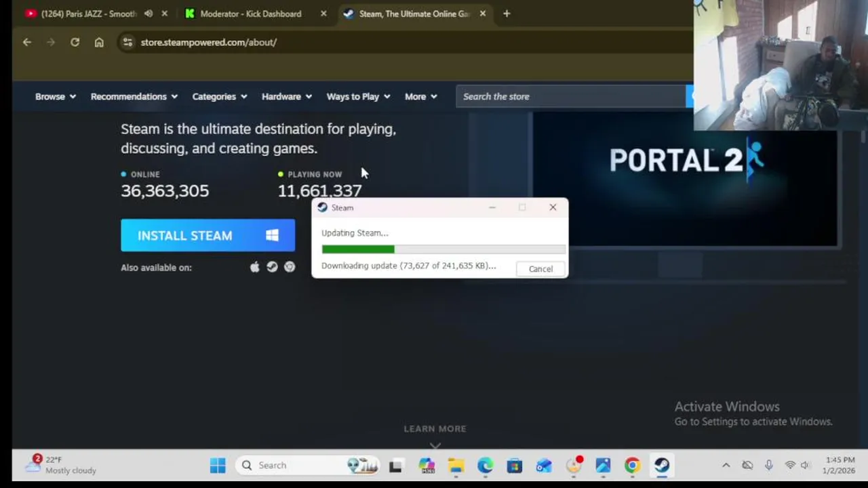This screenshot has height=488, width=868.
Task: Click the microphone icon in the system tray
Action: (769, 465)
